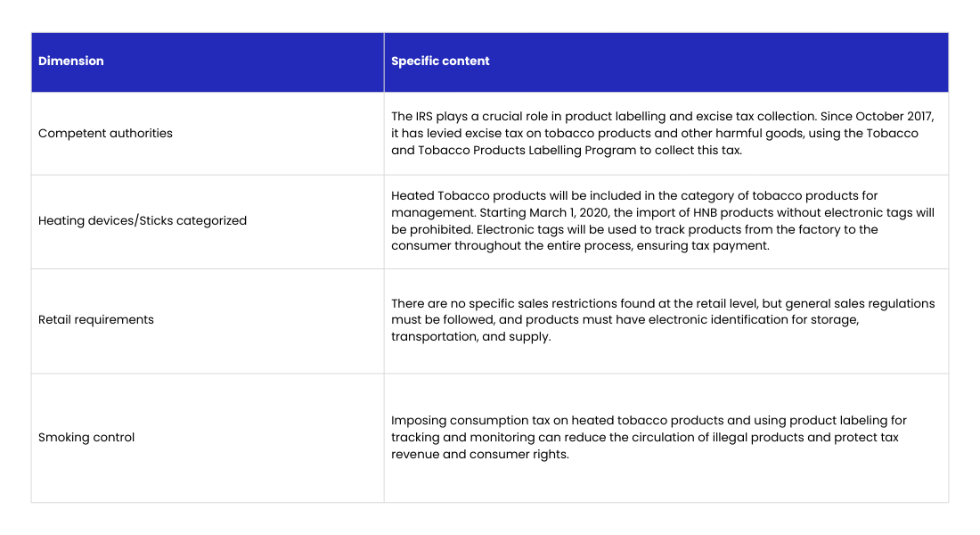
Task: Click the "Retail requirements" row label
Action: click(x=96, y=320)
